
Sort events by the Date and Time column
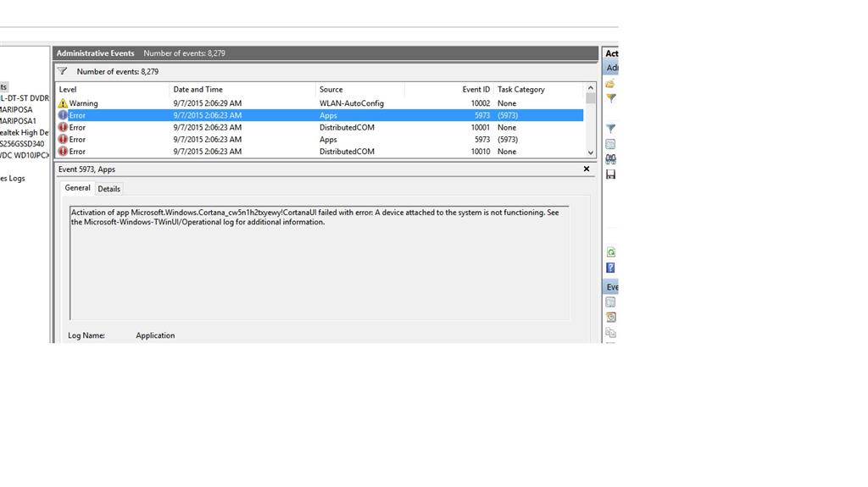tap(242, 89)
